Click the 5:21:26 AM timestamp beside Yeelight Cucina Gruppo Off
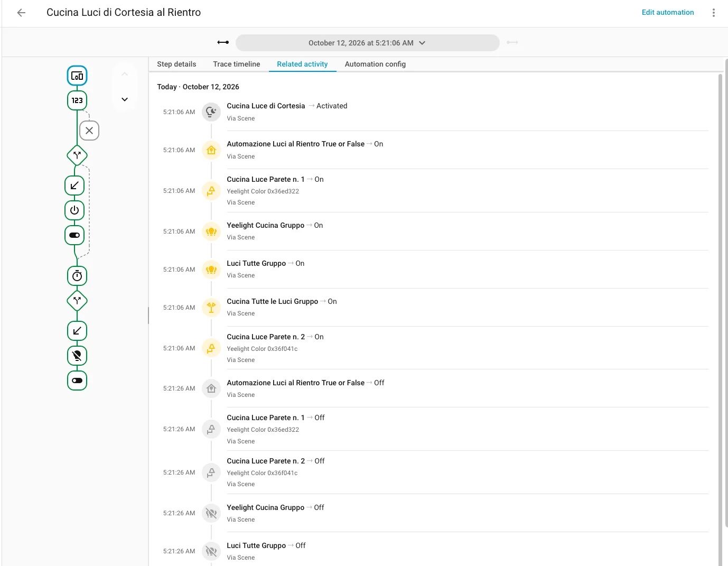 tap(179, 513)
